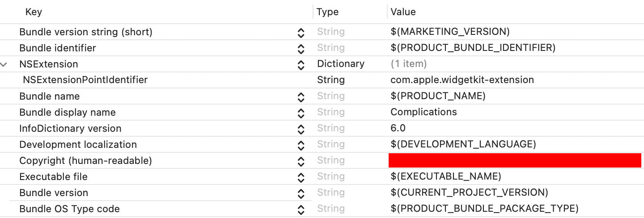The height and width of the screenshot is (218, 644).
Task: Collapse the NSExtension dictionary disclosure chevron
Action: click(x=4, y=64)
